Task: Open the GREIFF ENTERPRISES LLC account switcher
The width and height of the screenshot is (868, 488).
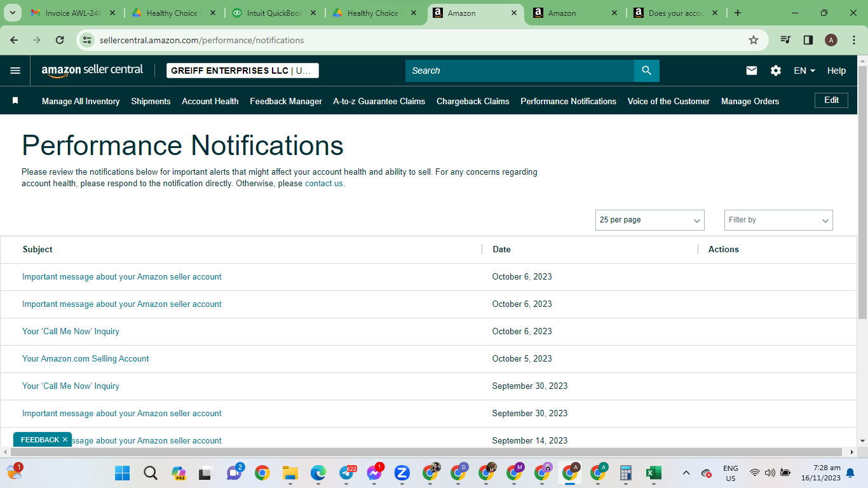Action: click(x=243, y=71)
